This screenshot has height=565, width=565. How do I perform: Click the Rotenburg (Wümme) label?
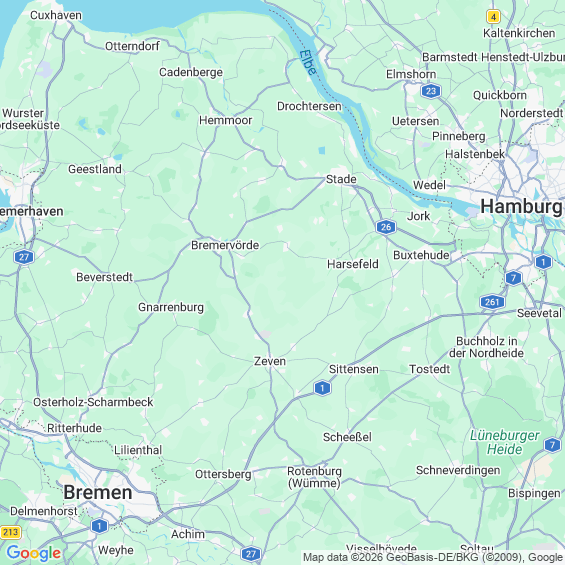[x=314, y=477]
